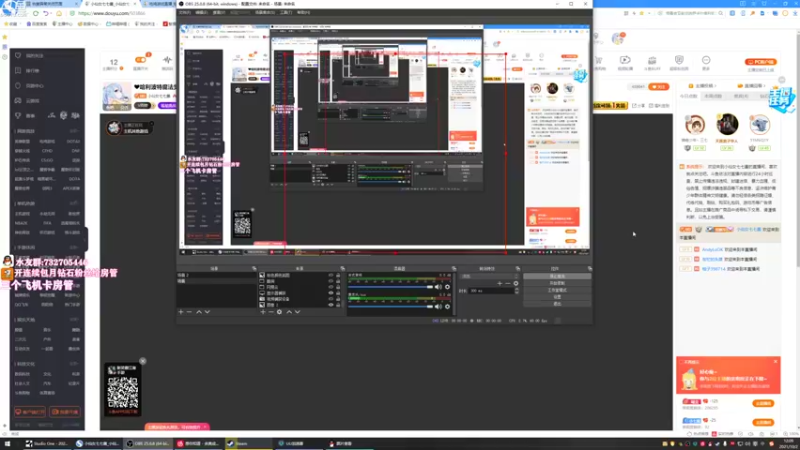Add a scene transition with plus icon
This screenshot has height=450, width=800.
coord(499,283)
